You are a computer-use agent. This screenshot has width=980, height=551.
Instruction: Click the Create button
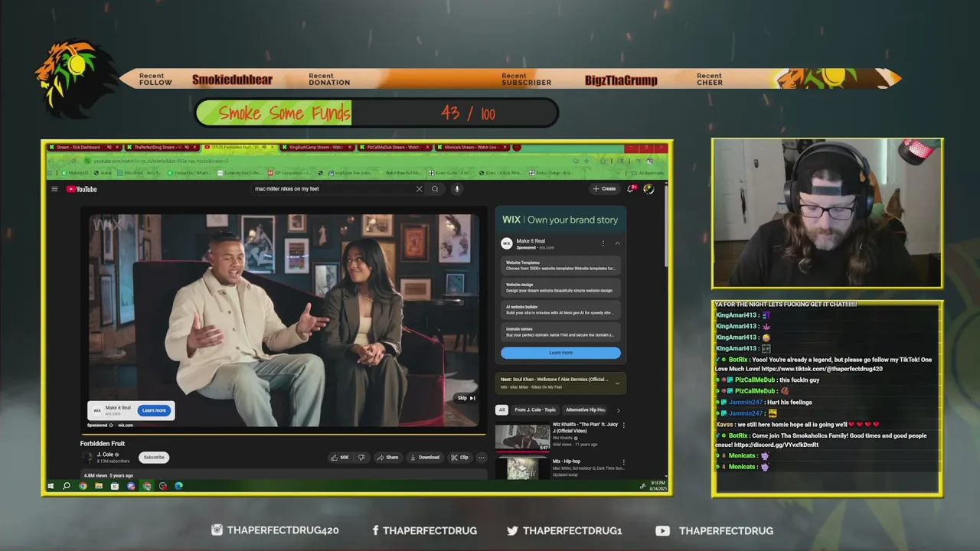point(604,188)
